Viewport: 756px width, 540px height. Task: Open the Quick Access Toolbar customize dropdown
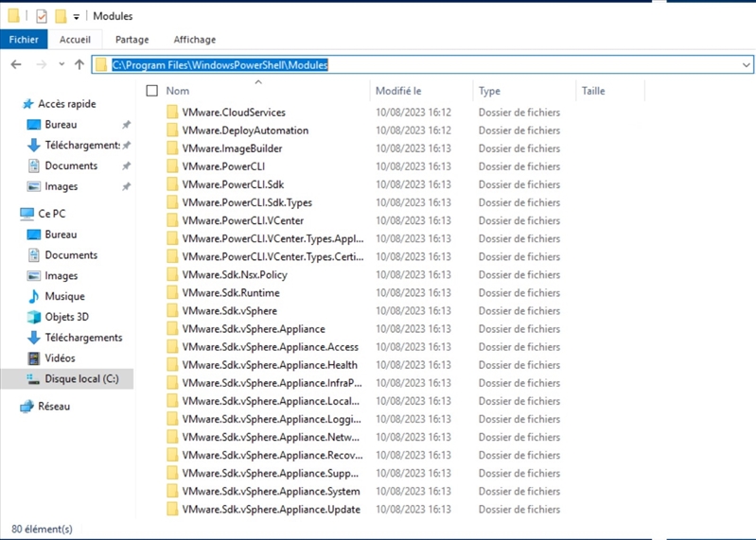click(x=77, y=17)
